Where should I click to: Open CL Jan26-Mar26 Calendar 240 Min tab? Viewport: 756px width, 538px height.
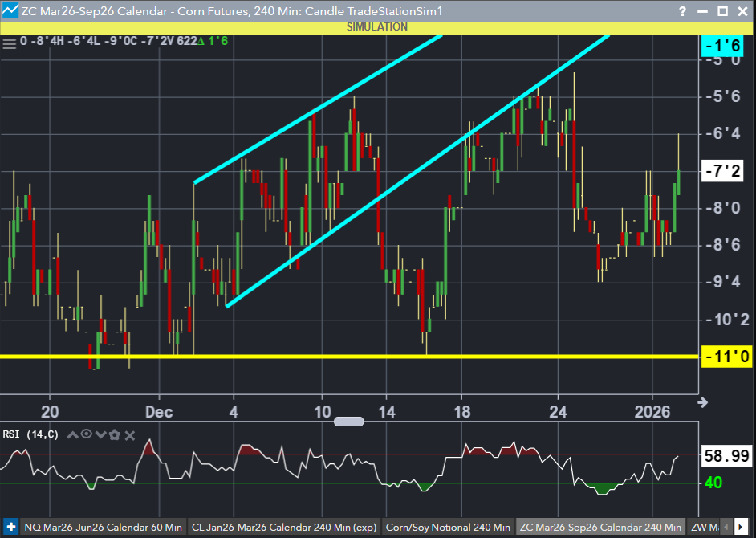point(283,528)
